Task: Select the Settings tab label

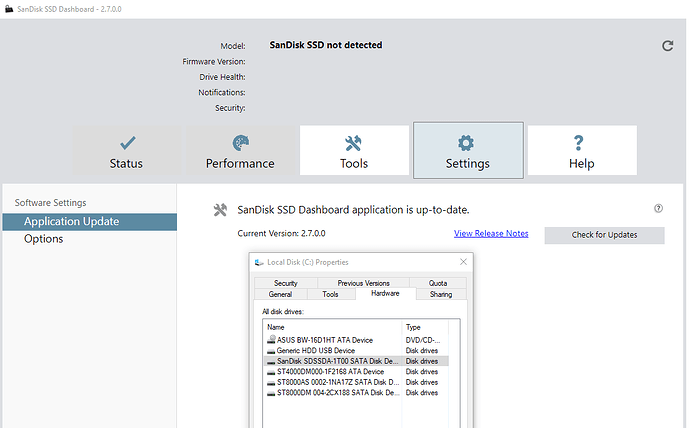Action: [x=468, y=164]
